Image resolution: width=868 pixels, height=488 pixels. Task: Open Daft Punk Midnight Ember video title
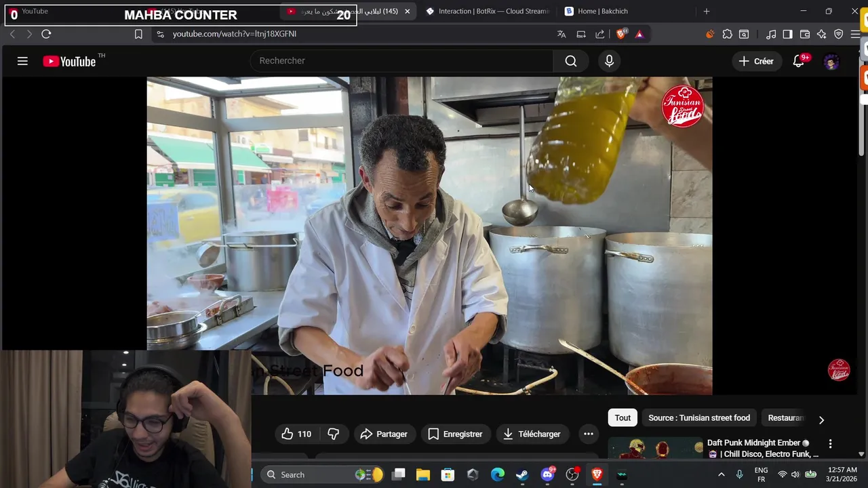click(763, 448)
